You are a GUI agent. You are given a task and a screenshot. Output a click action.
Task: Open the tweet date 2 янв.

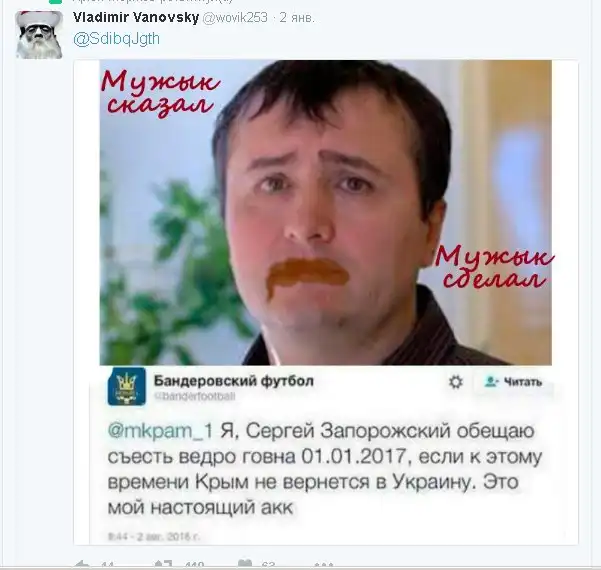coord(297,17)
